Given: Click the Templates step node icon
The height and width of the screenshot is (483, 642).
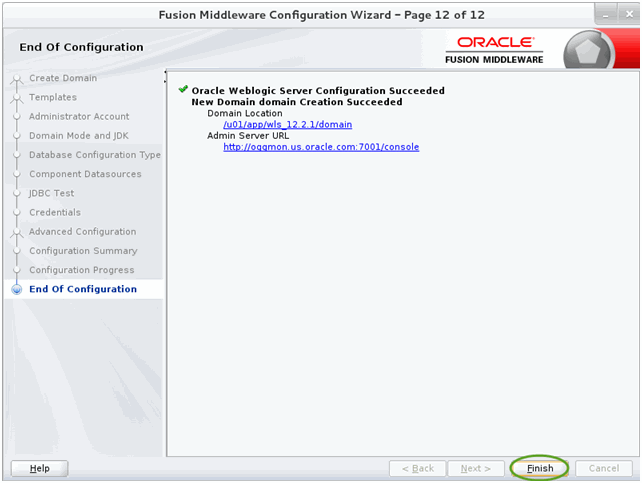Looking at the screenshot, I should pyautogui.click(x=17, y=98).
